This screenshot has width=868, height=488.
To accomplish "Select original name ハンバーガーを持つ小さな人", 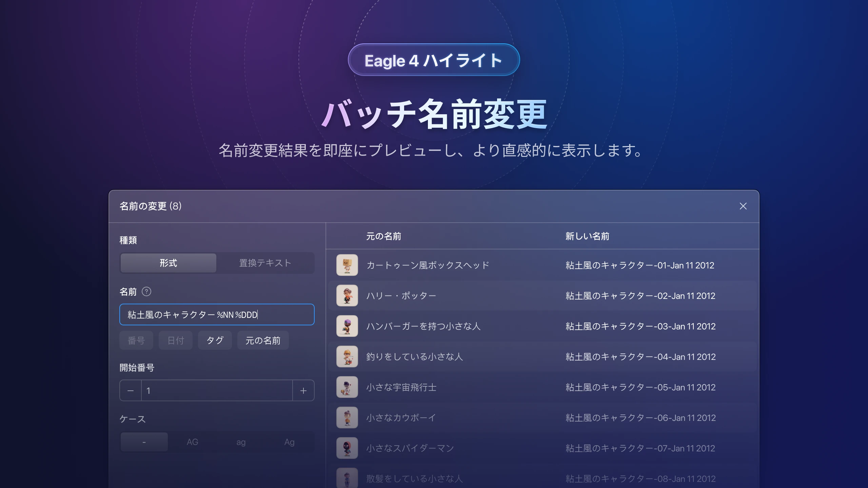I will (423, 326).
